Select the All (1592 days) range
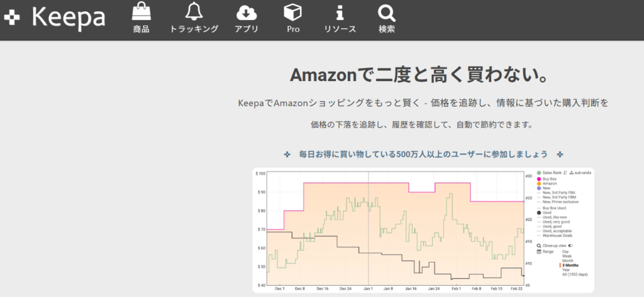 coord(575,274)
